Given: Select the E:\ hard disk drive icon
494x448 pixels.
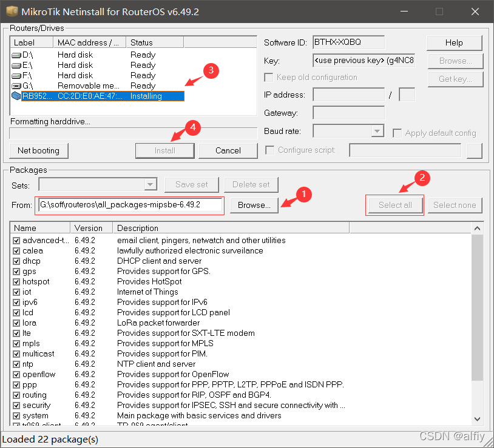Looking at the screenshot, I should tap(16, 65).
